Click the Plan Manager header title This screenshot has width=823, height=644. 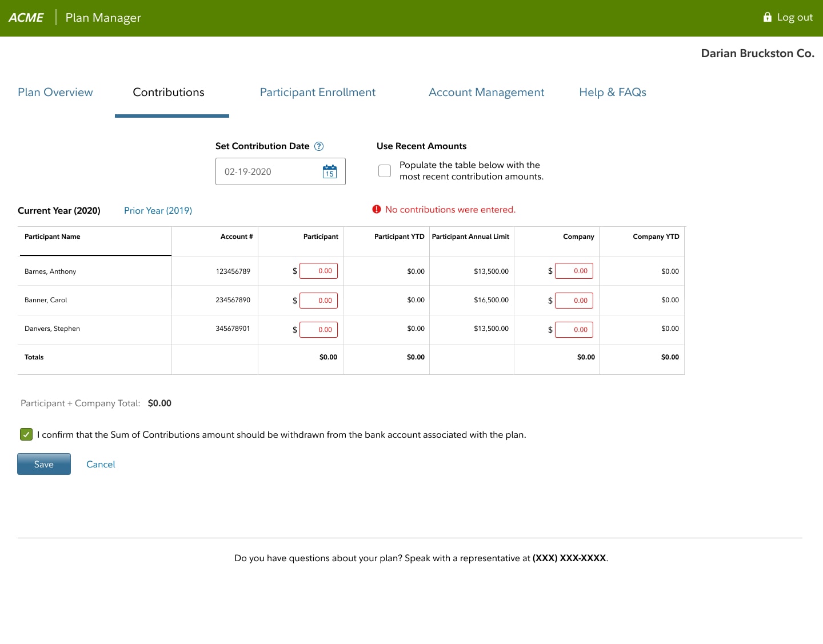[103, 18]
